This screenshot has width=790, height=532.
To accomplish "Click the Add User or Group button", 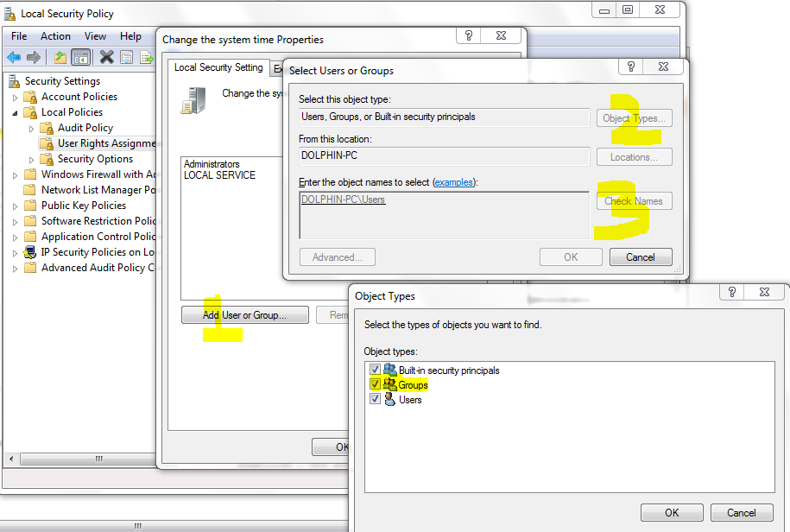I will click(x=244, y=314).
